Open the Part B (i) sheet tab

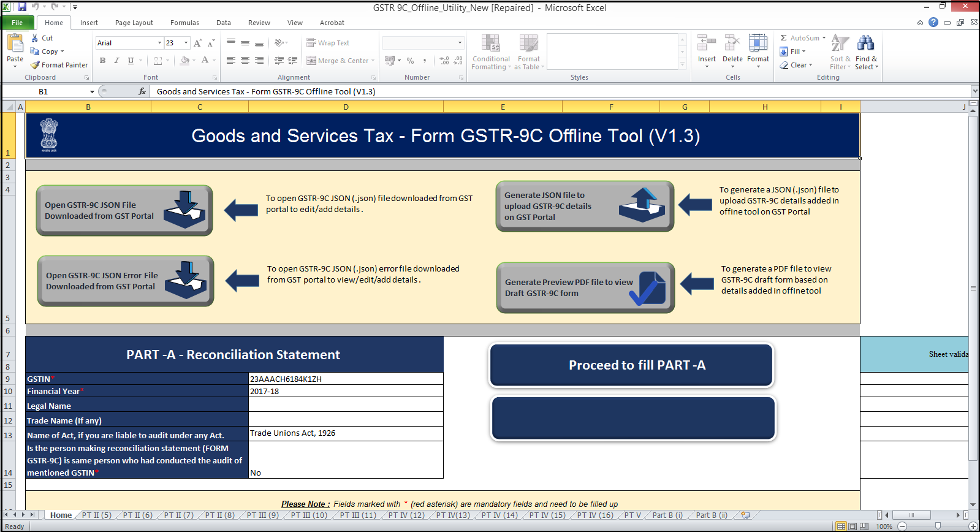pyautogui.click(x=667, y=515)
